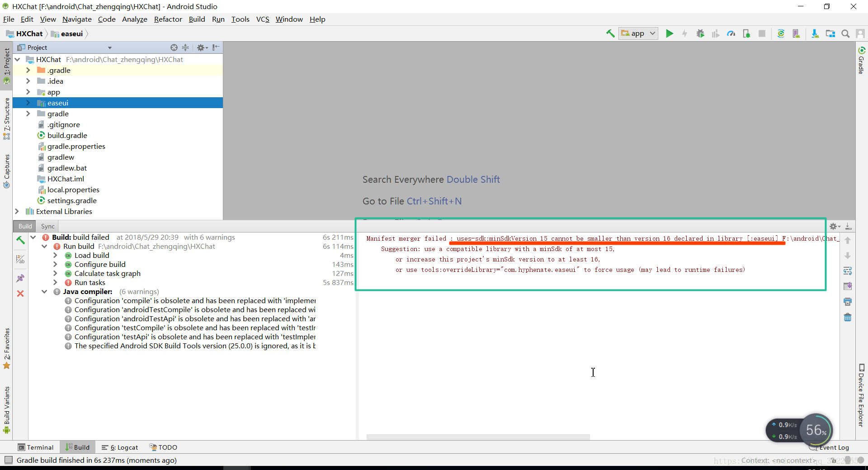Viewport: 868px width, 470px height.
Task: Click horizontal scrollbar in build console
Action: [478, 437]
